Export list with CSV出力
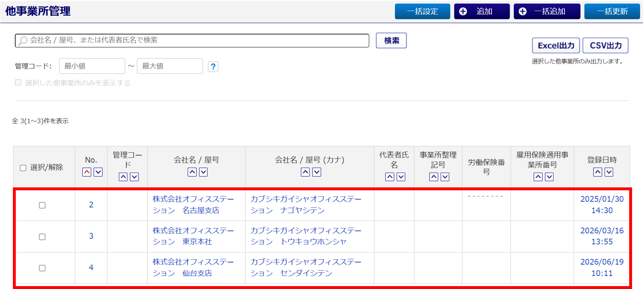The width and height of the screenshot is (644, 289). (x=605, y=45)
